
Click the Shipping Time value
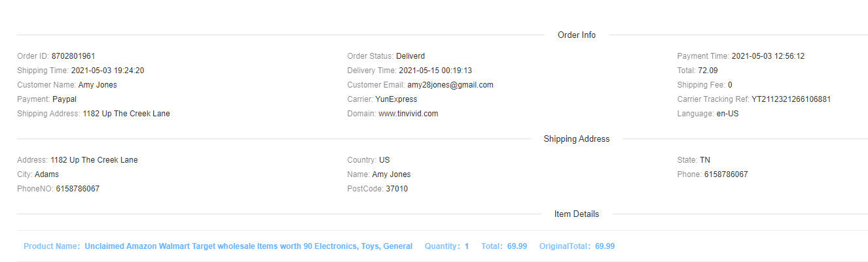[x=107, y=71]
